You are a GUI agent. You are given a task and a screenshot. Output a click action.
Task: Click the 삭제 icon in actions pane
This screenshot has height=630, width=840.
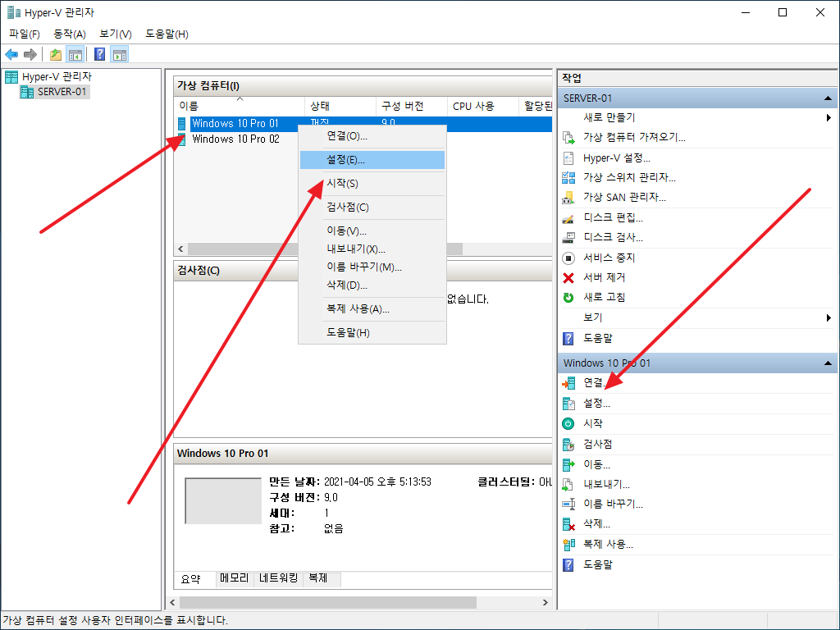pyautogui.click(x=568, y=524)
